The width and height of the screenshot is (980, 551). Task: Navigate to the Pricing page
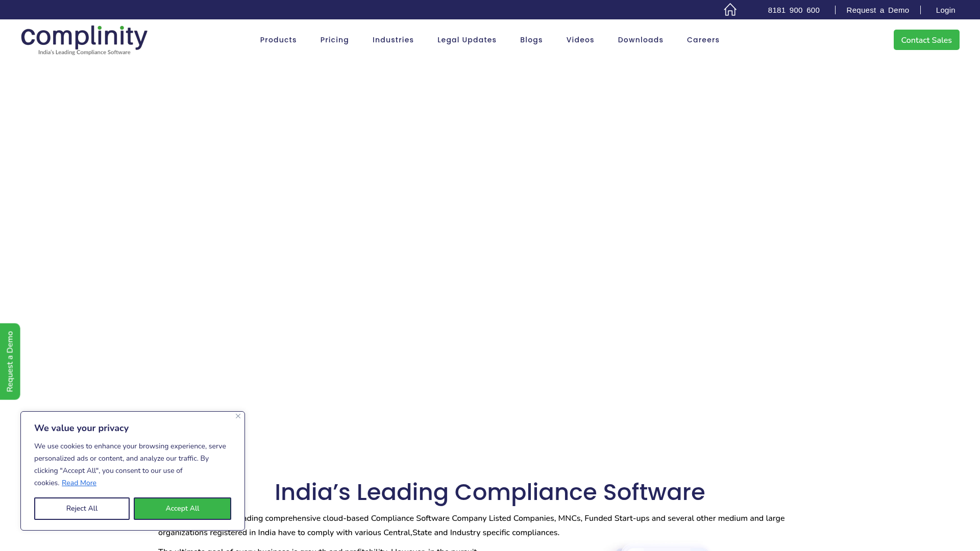[x=334, y=40]
